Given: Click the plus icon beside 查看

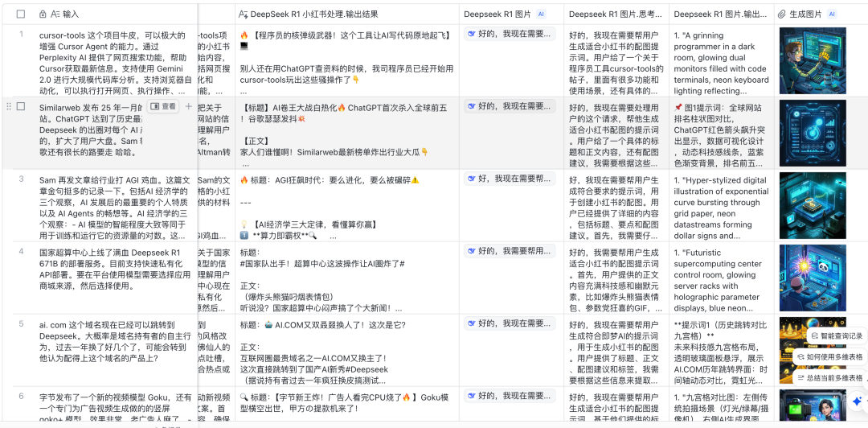Looking at the screenshot, I should [x=188, y=106].
